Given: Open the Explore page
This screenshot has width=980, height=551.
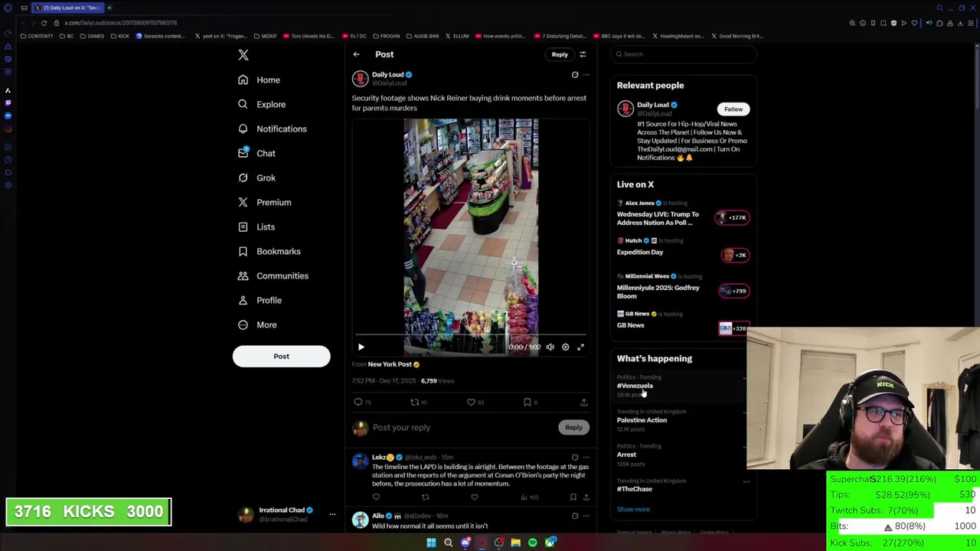Looking at the screenshot, I should click(x=262, y=104).
